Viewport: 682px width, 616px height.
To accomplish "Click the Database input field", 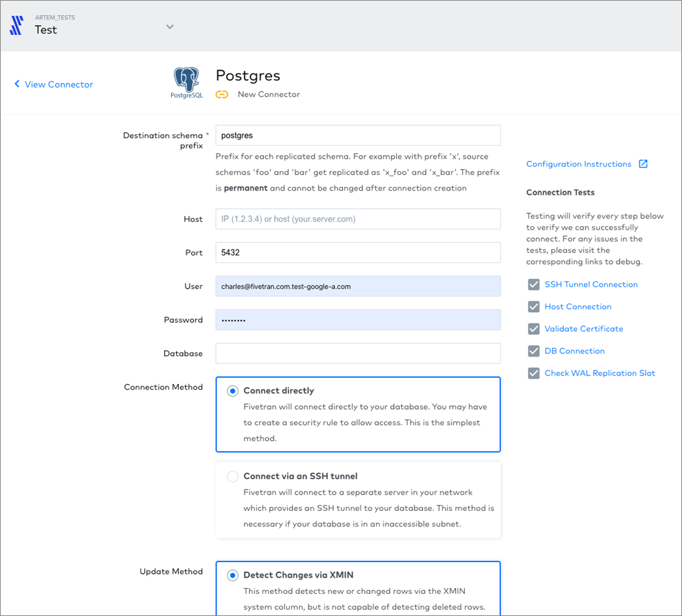I will (x=358, y=353).
